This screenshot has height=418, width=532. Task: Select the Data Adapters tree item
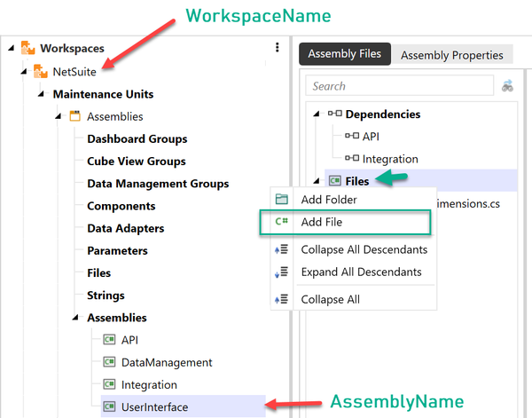coord(125,228)
